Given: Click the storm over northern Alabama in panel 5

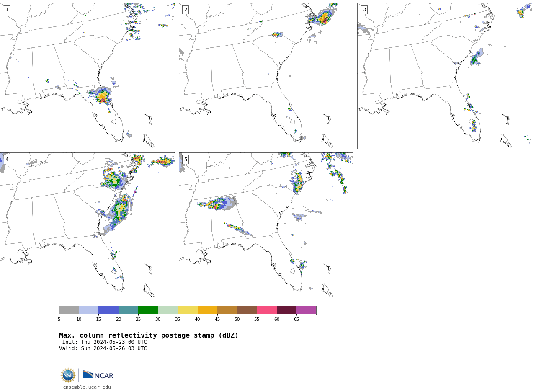Looking at the screenshot, I should coord(218,204).
